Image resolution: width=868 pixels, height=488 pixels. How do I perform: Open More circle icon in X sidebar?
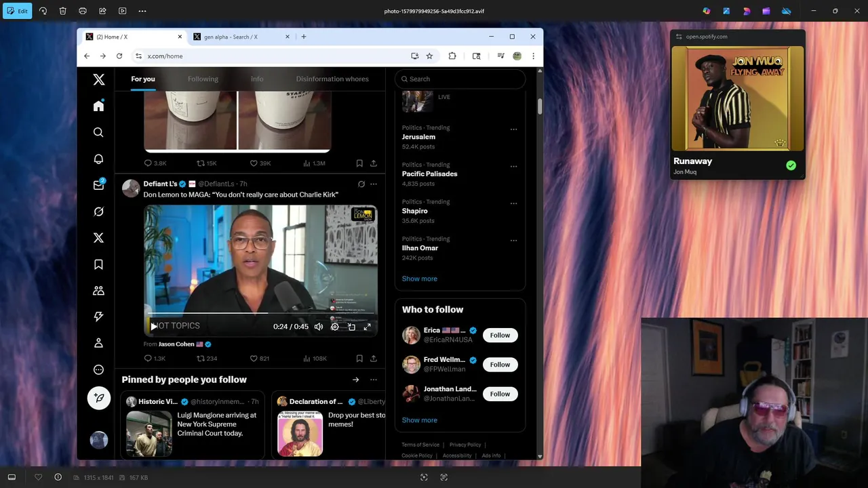click(98, 369)
